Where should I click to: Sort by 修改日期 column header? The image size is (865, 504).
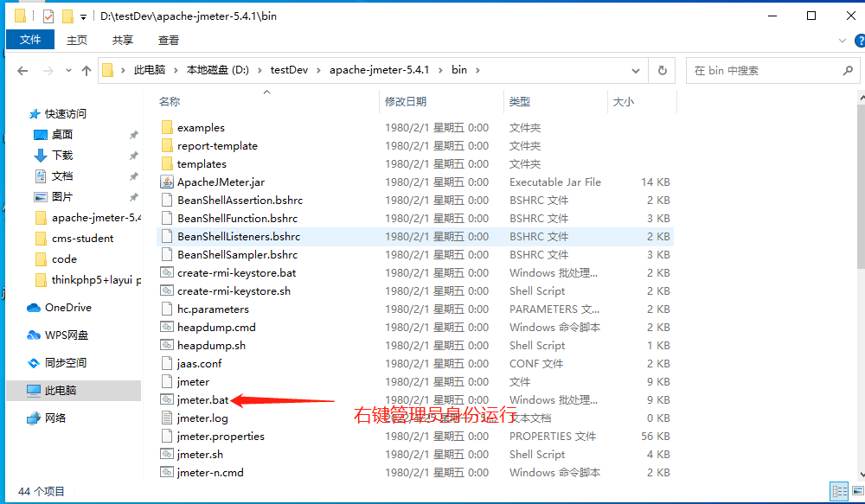(x=406, y=101)
